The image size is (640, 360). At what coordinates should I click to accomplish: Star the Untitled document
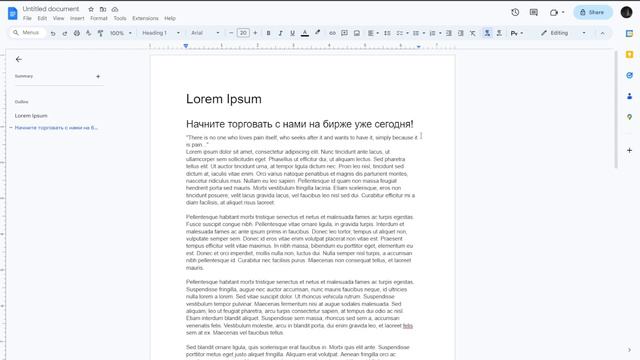pos(91,9)
